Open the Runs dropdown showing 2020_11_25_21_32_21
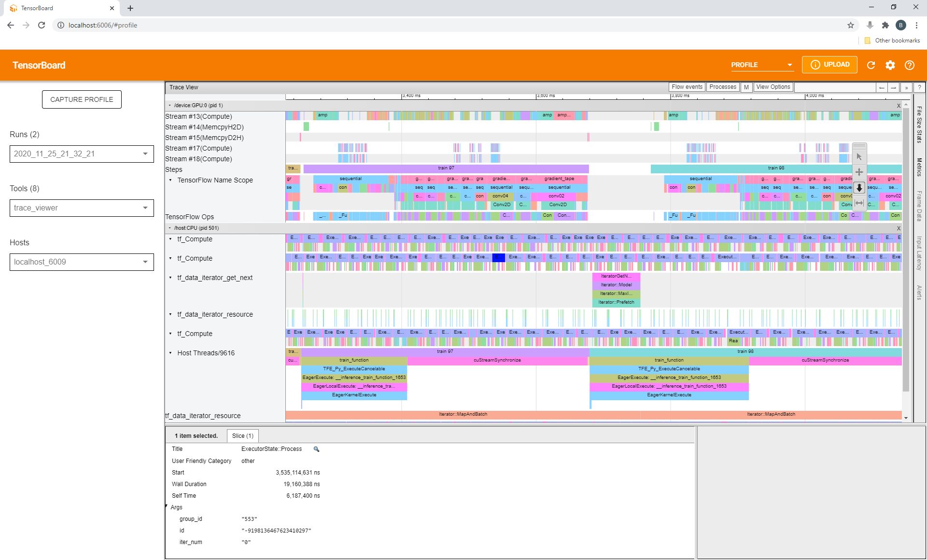Viewport: 927px width, 560px height. [81, 154]
